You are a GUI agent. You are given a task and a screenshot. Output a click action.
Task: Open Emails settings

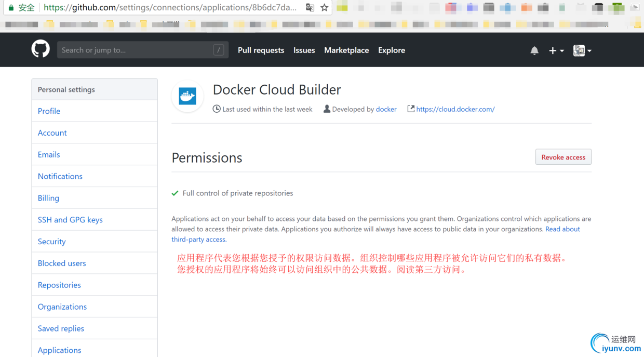coord(95,154)
